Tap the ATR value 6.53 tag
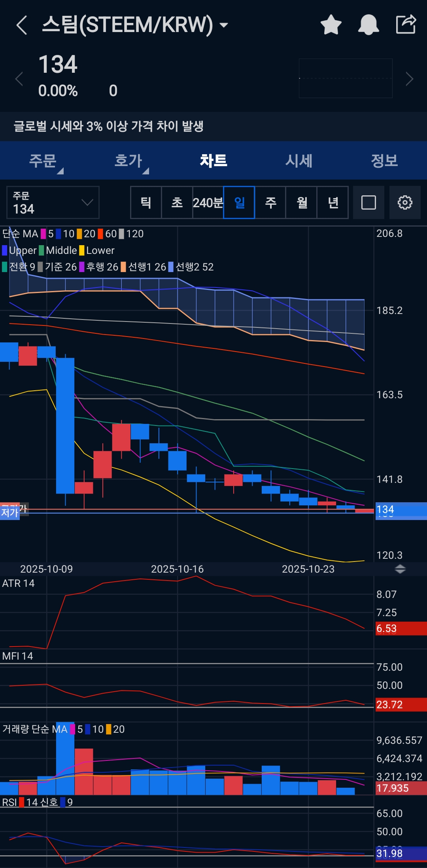427x868 pixels. 401,629
